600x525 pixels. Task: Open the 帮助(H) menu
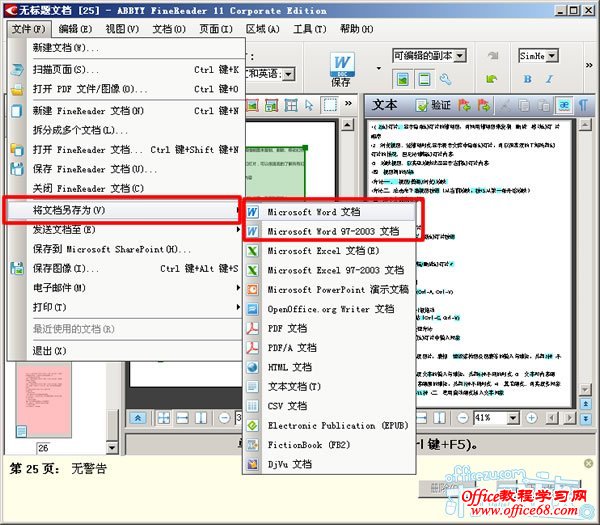pyautogui.click(x=357, y=29)
